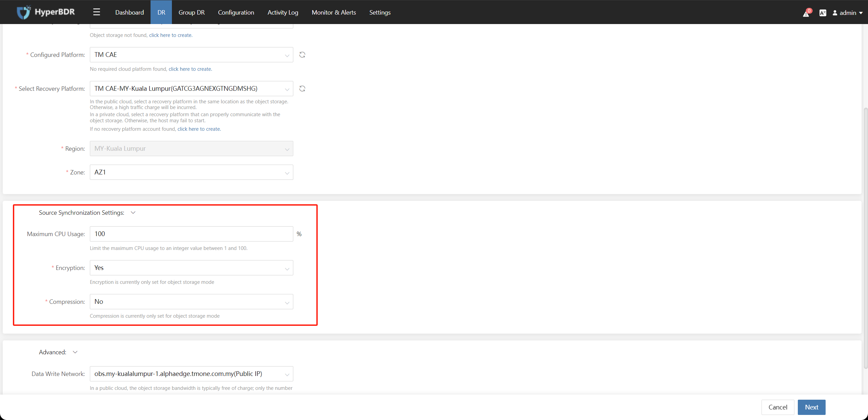
Task: Open the Data Write Network dropdown
Action: [x=192, y=374]
